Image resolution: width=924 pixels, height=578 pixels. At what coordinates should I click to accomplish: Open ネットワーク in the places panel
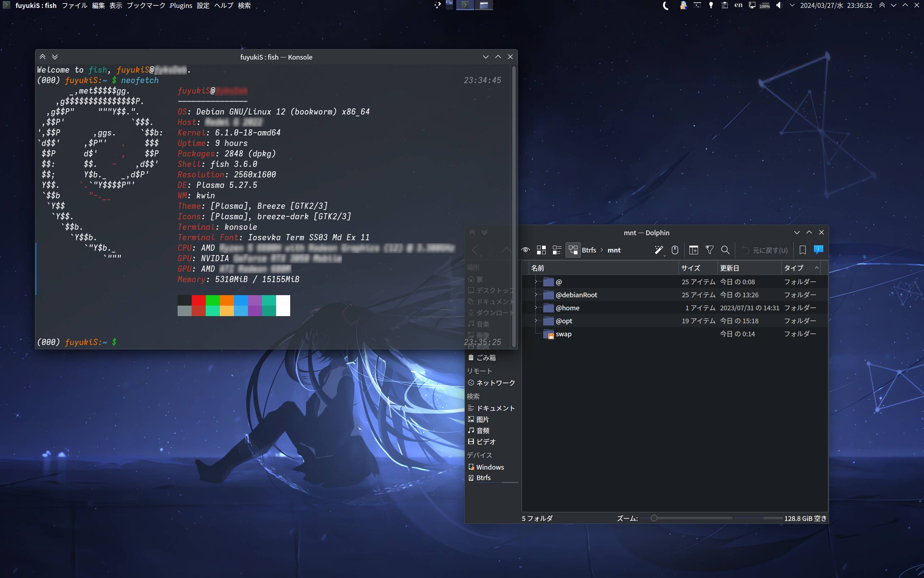492,383
